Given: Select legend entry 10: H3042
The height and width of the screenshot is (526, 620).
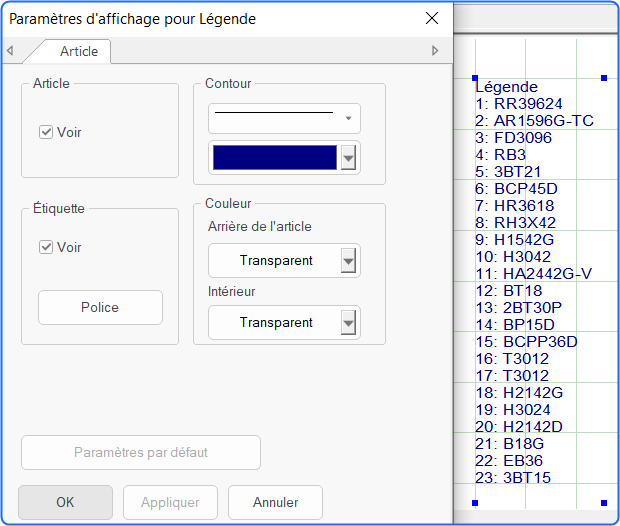Looking at the screenshot, I should point(513,257).
